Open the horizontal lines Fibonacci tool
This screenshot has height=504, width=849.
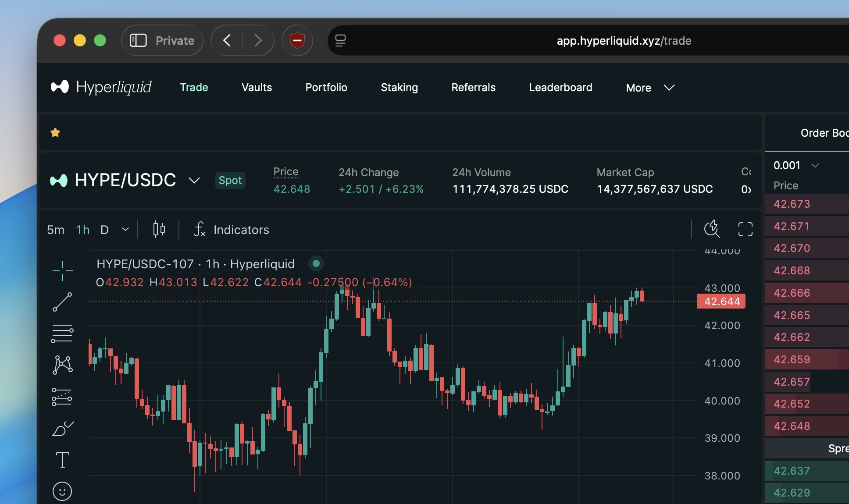click(x=62, y=334)
